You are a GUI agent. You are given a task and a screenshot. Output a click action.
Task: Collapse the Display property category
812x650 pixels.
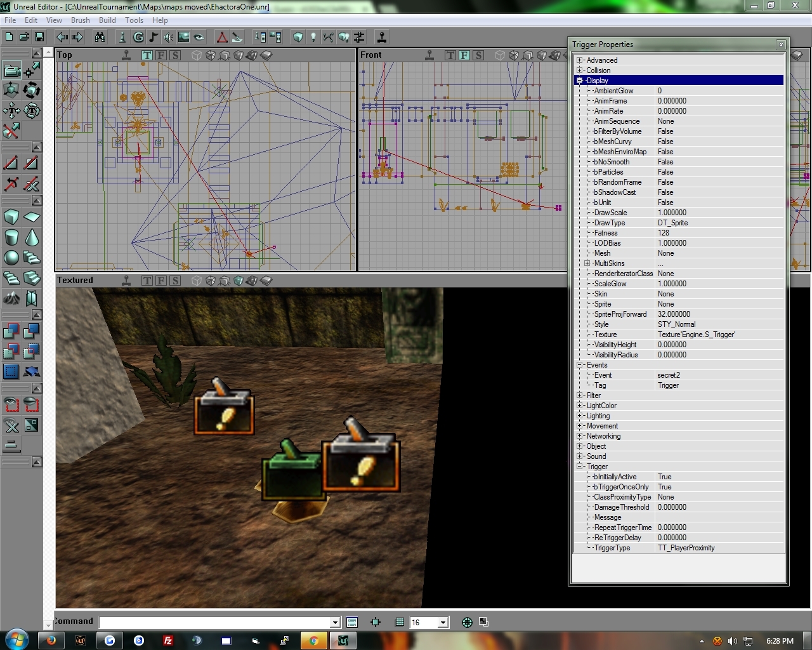(579, 81)
